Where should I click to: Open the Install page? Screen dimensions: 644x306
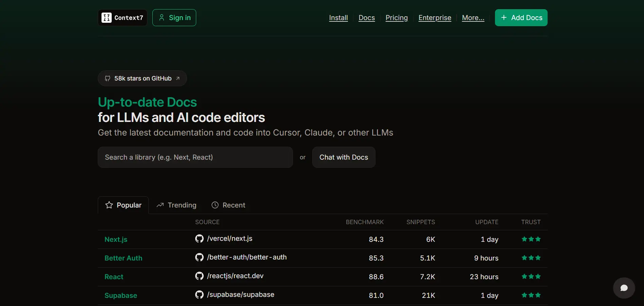(338, 18)
